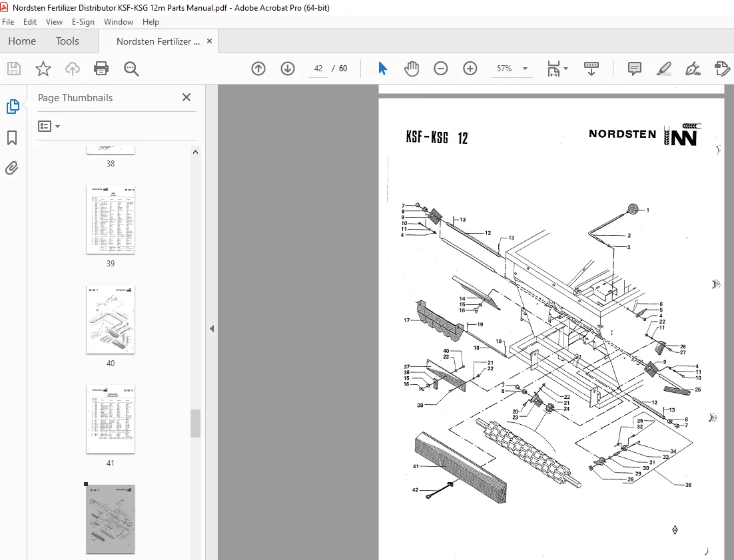Open the Bookmarks sidebar icon
734x560 pixels.
(x=12, y=138)
